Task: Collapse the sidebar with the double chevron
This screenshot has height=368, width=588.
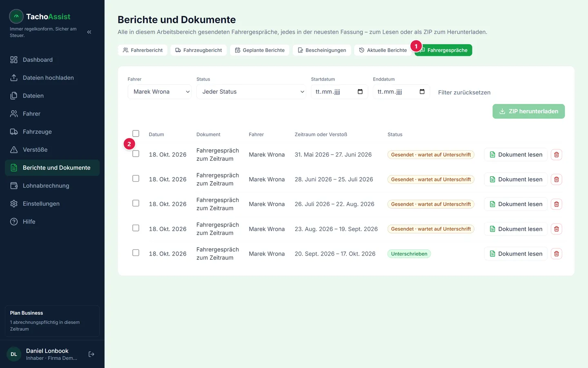Action: coord(89,32)
